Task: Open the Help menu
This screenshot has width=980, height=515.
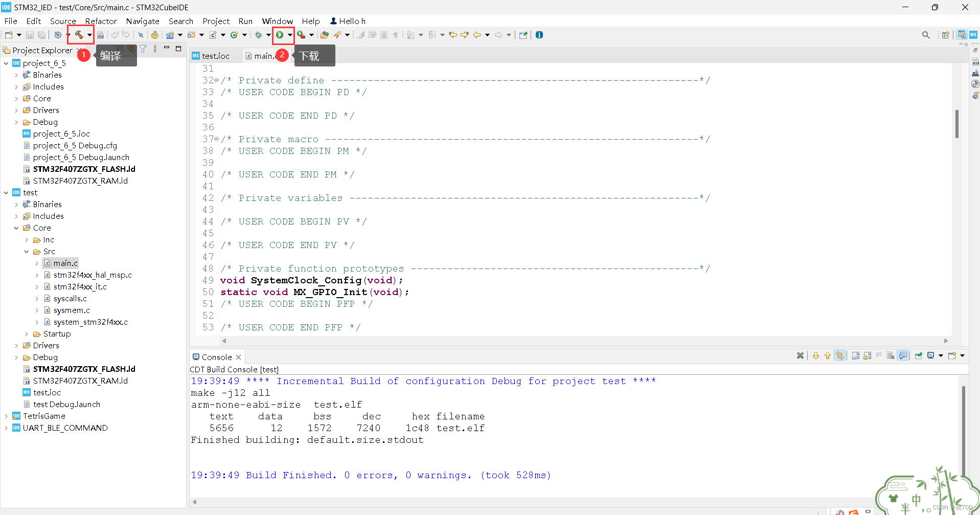Action: pyautogui.click(x=310, y=21)
